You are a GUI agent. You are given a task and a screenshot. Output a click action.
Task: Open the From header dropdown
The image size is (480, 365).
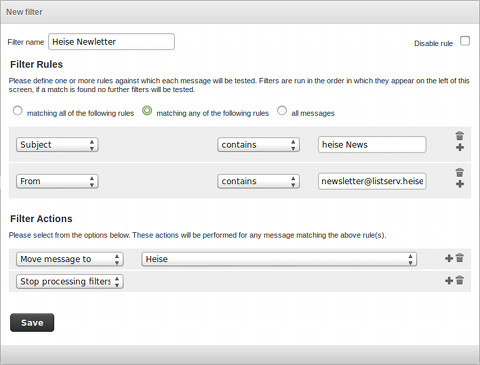coord(57,181)
